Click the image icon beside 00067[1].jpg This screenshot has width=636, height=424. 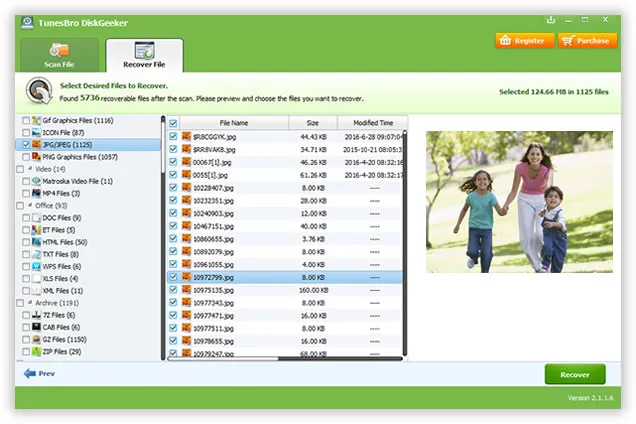tap(186, 162)
